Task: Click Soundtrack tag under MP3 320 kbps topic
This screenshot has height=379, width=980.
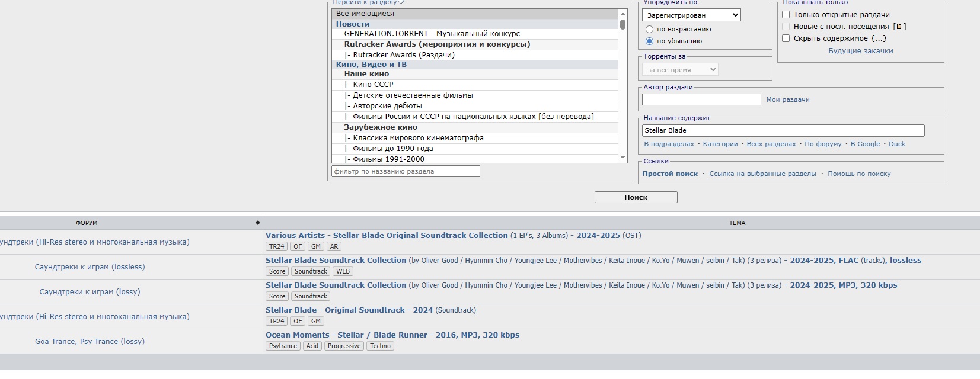Action: 311,297
